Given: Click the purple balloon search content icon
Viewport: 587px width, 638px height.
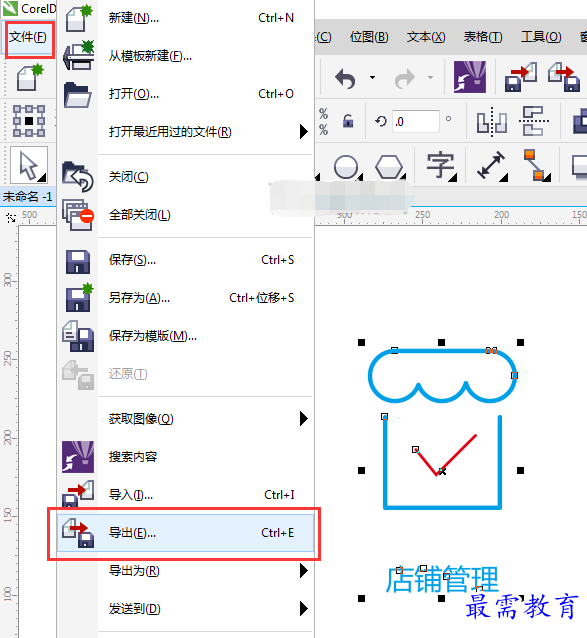Looking at the screenshot, I should tap(470, 77).
